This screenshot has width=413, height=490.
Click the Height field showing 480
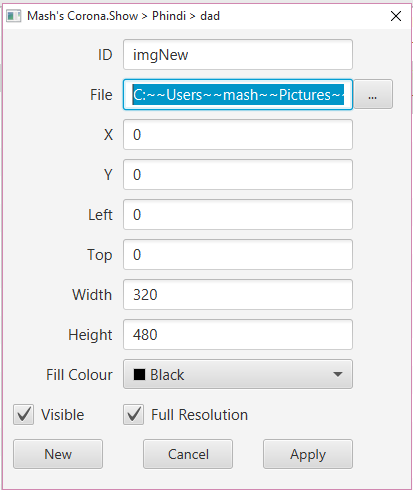[x=238, y=334]
